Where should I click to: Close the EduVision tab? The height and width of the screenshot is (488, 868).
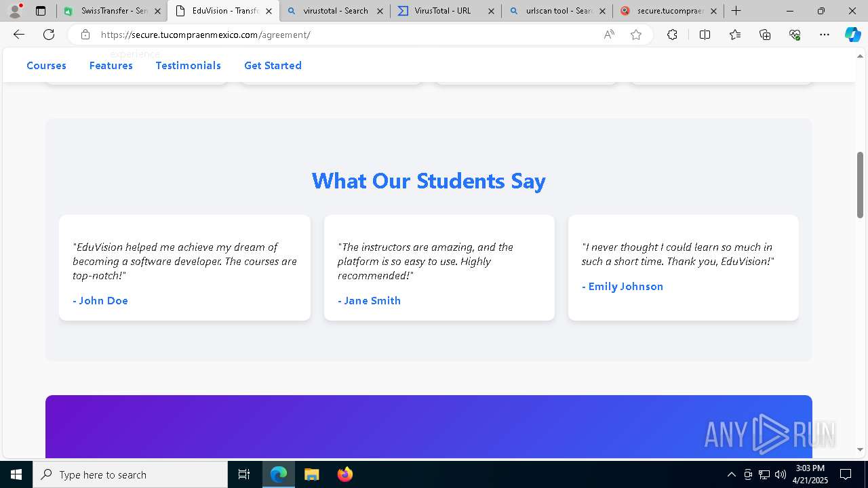(269, 11)
